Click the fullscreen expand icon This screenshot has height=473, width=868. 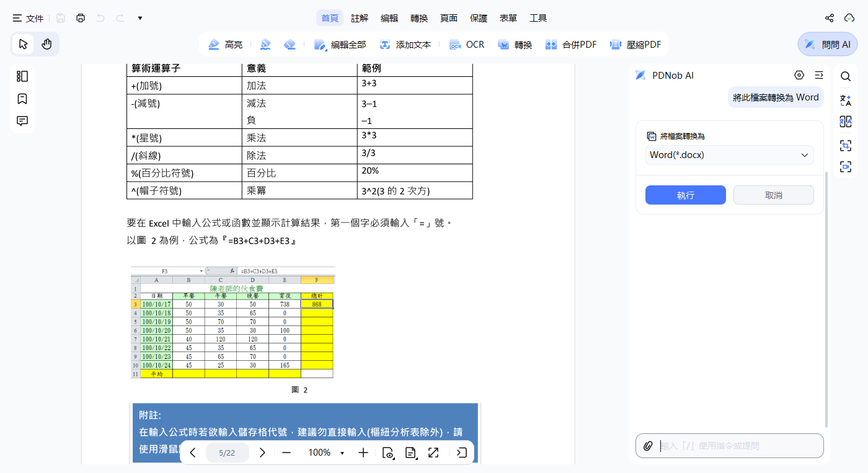click(x=433, y=453)
